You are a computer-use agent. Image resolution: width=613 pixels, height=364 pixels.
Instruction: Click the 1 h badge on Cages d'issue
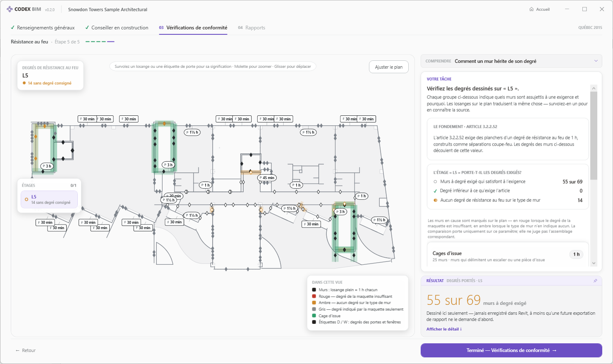point(576,254)
